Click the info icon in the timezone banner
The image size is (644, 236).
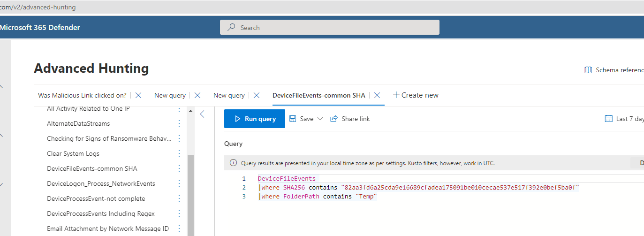point(233,163)
